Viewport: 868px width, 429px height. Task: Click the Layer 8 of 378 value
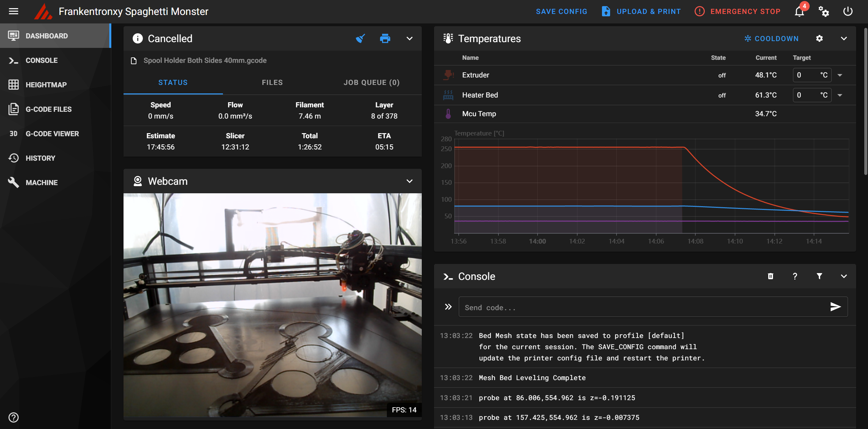[x=384, y=116]
